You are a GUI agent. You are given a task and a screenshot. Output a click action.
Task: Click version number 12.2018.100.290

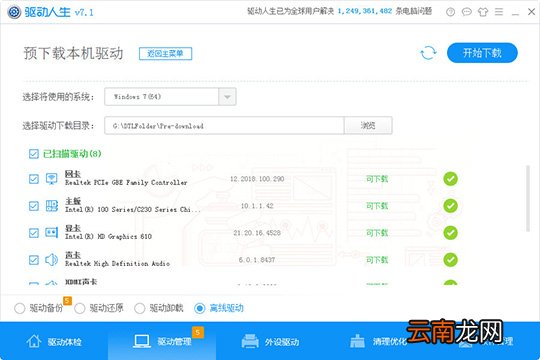pyautogui.click(x=257, y=179)
